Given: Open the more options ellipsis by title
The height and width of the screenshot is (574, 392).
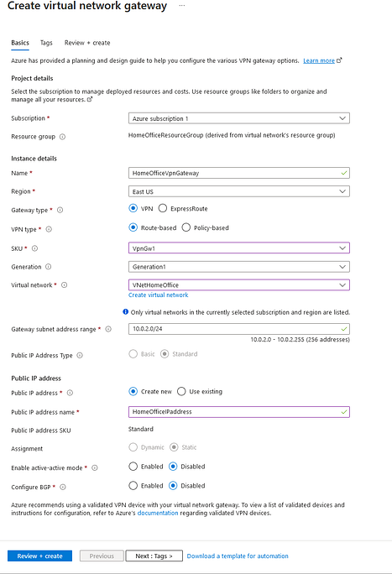Looking at the screenshot, I should click(x=182, y=6).
